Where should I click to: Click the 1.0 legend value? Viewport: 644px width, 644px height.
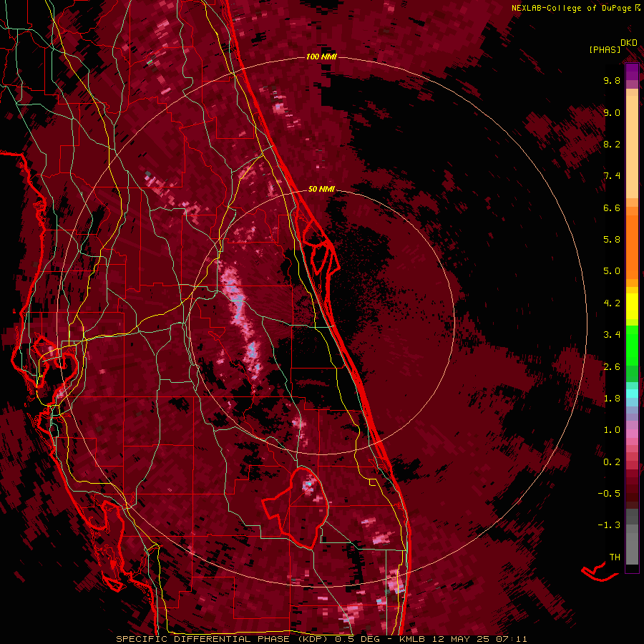(x=612, y=430)
